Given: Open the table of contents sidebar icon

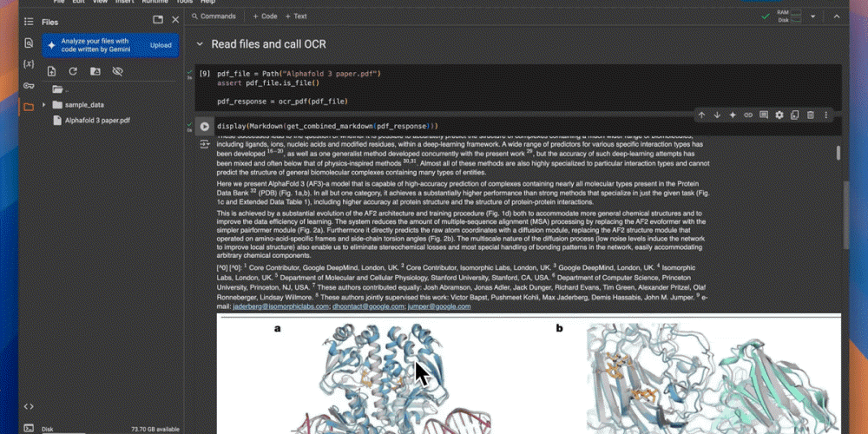Looking at the screenshot, I should (29, 22).
